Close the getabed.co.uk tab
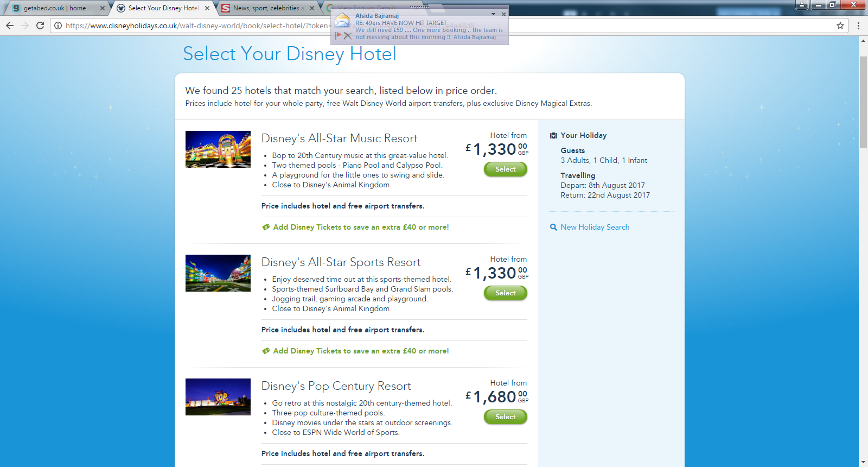 coord(103,8)
